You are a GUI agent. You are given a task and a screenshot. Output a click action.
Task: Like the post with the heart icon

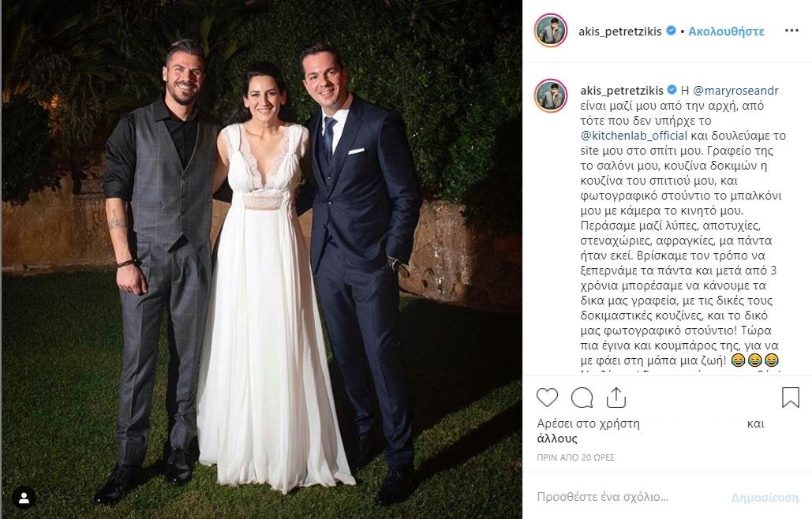point(547,398)
